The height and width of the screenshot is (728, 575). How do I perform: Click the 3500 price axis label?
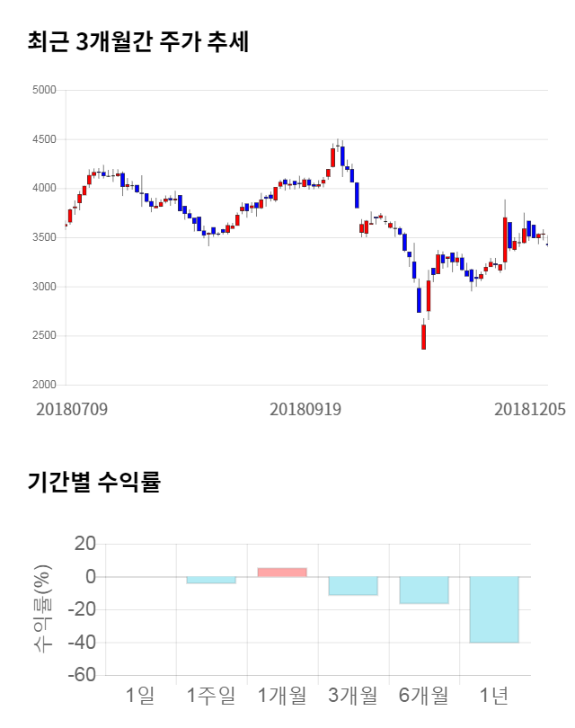point(43,237)
